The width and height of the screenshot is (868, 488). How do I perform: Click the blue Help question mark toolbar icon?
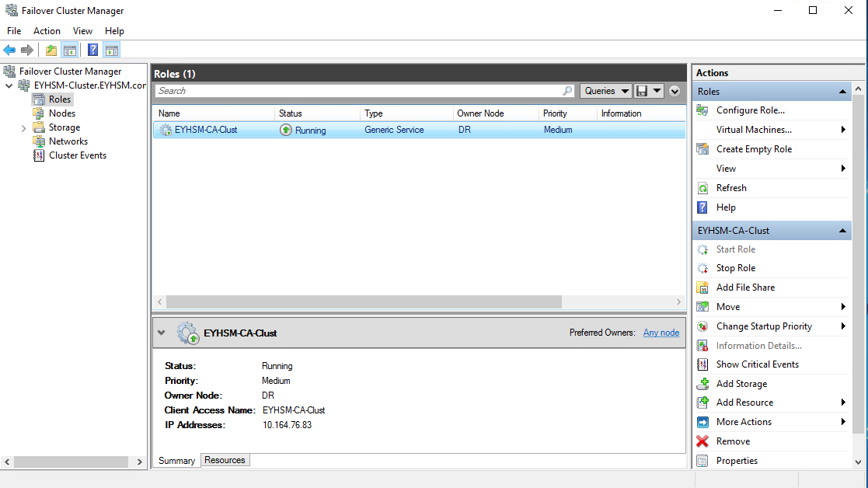click(x=93, y=51)
